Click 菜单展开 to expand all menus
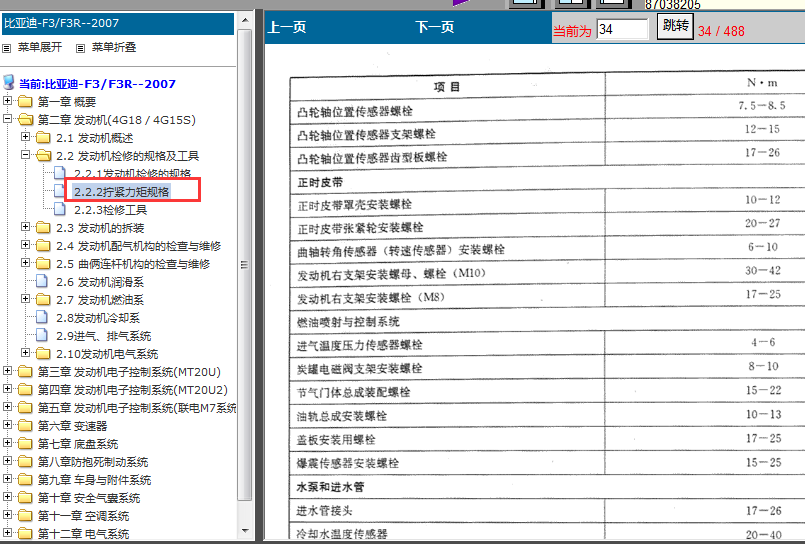This screenshot has height=544, width=805. (x=40, y=47)
